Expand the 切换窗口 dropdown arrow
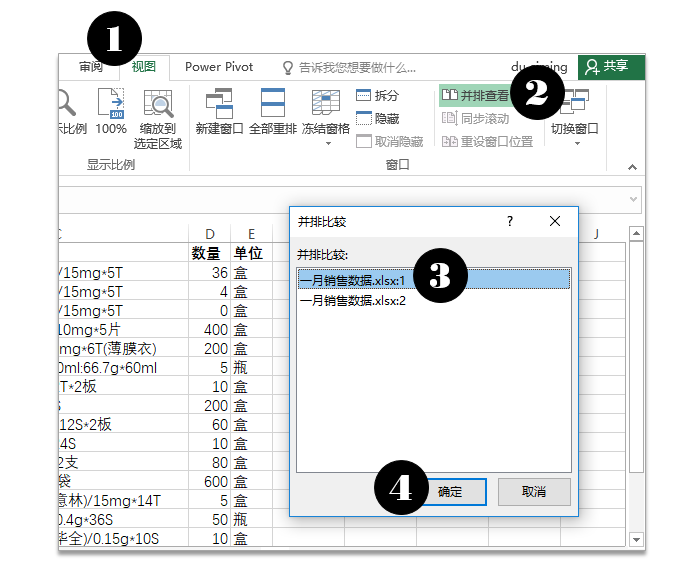Image resolution: width=700 pixels, height=574 pixels. pos(577,144)
